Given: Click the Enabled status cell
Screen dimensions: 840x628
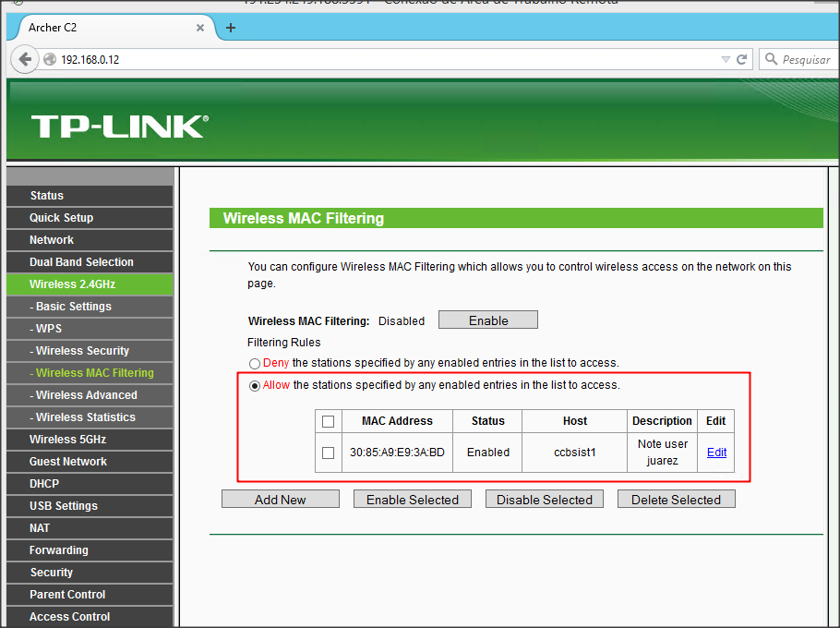Looking at the screenshot, I should tap(487, 453).
